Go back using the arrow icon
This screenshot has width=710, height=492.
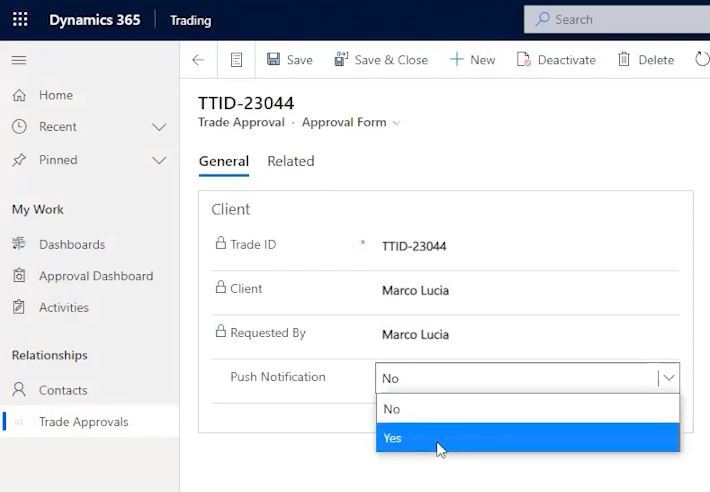(198, 60)
